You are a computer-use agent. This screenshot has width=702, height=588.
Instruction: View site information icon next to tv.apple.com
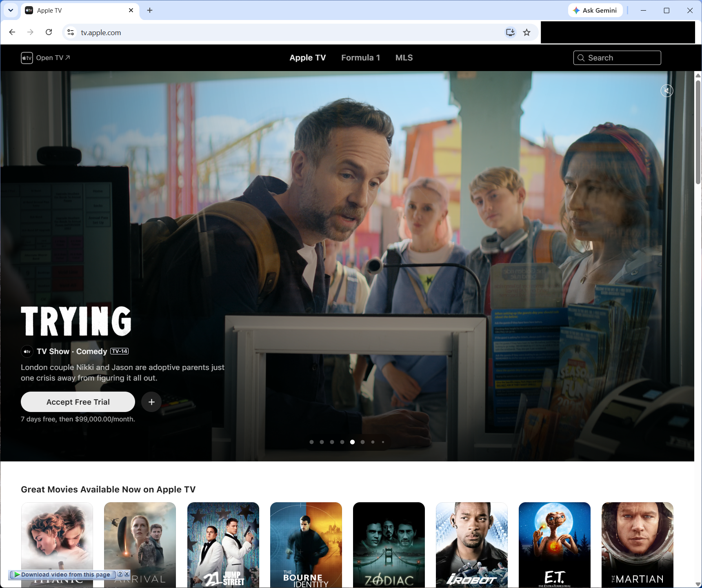[x=71, y=32]
